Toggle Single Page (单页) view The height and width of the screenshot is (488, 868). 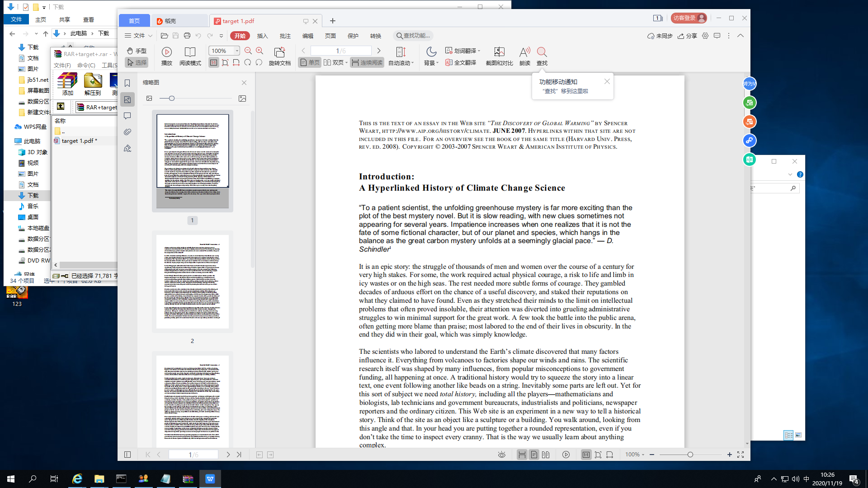coord(310,63)
